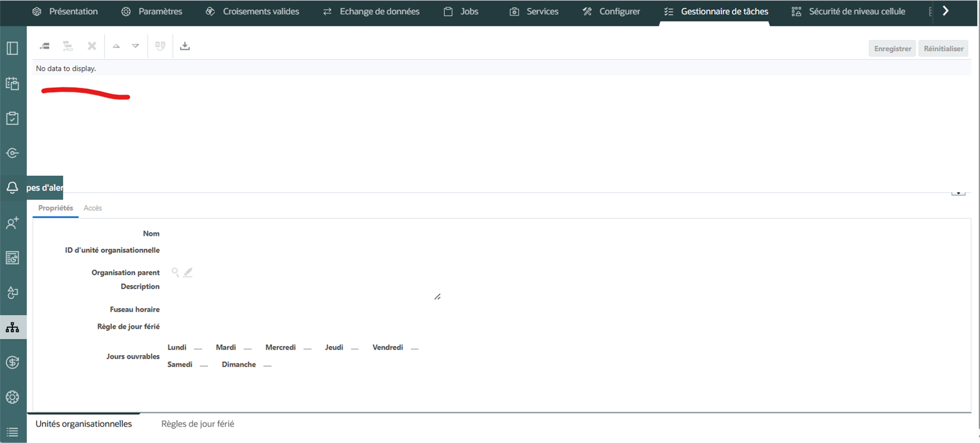
Task: Select the Gestionnaire de tâches tab
Action: [716, 11]
